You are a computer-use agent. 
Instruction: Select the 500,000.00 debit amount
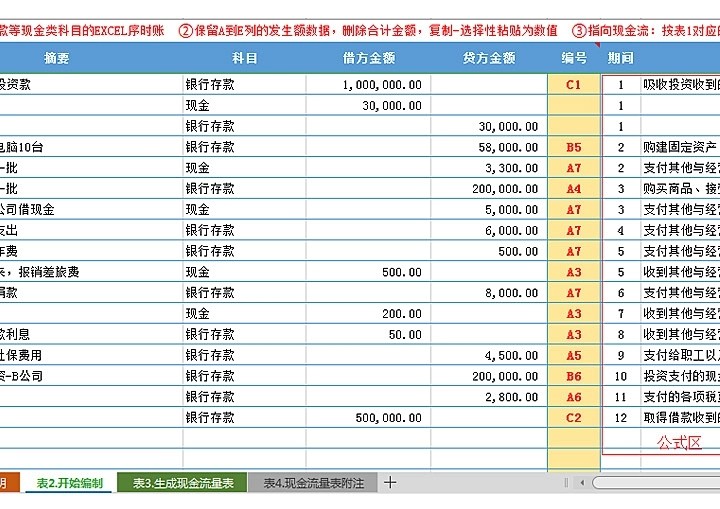coord(369,418)
